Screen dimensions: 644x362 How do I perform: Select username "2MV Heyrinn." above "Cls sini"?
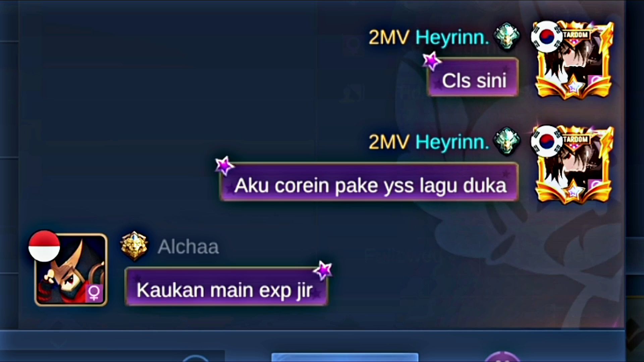click(429, 37)
